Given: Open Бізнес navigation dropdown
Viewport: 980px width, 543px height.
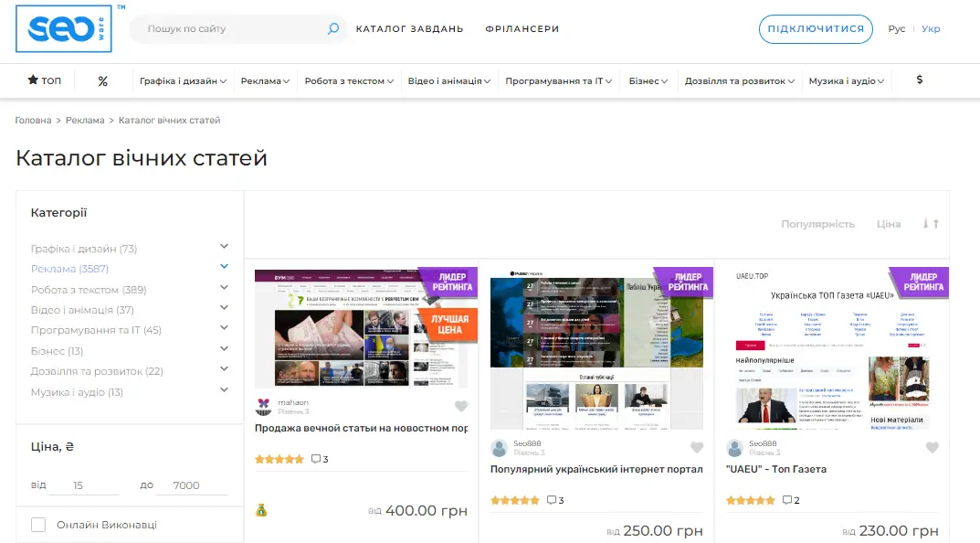Looking at the screenshot, I should click(648, 80).
